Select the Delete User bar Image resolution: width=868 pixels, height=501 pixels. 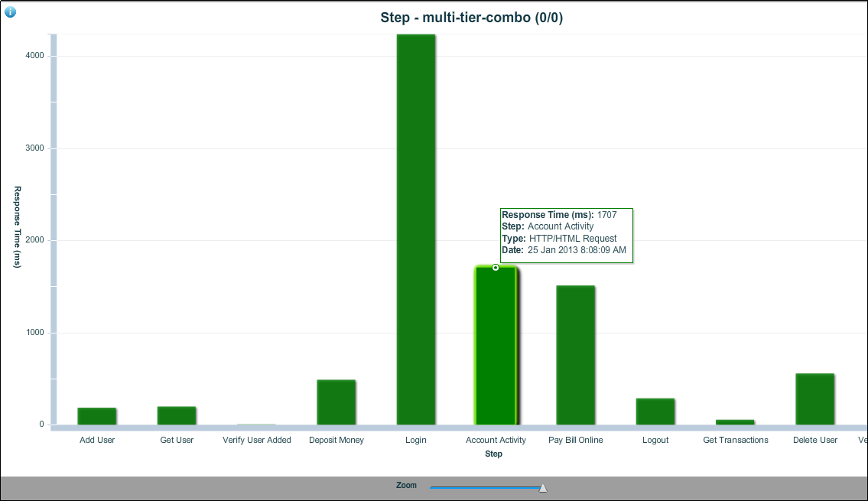[815, 398]
